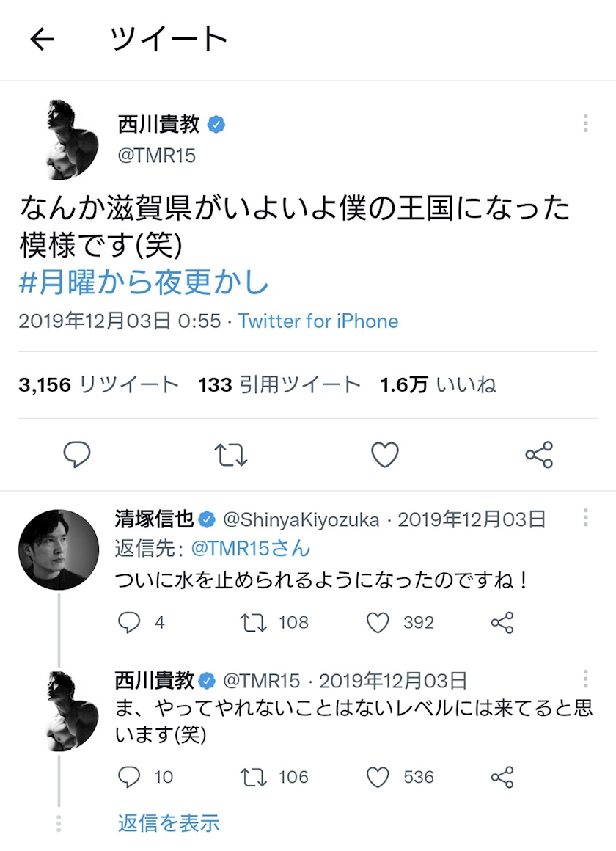The height and width of the screenshot is (851, 616).
Task: Share 清塚信也's reply
Action: click(502, 623)
